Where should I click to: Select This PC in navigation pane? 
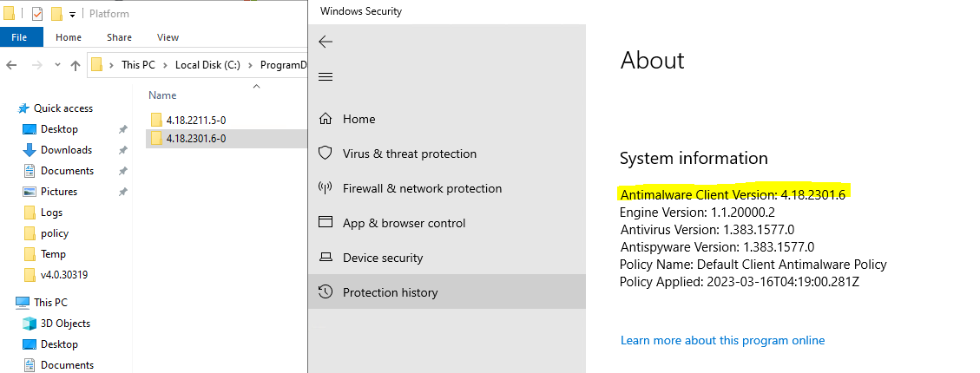50,303
